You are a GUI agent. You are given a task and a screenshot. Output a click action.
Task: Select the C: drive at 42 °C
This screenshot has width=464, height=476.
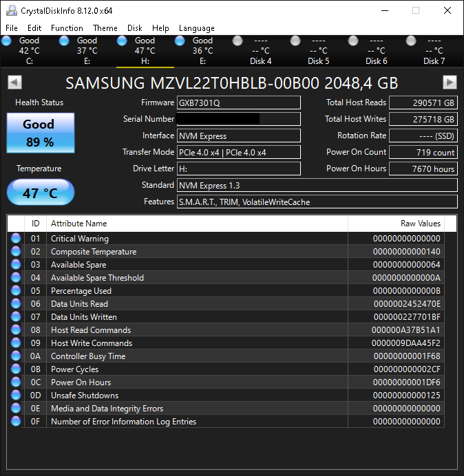[x=29, y=51]
